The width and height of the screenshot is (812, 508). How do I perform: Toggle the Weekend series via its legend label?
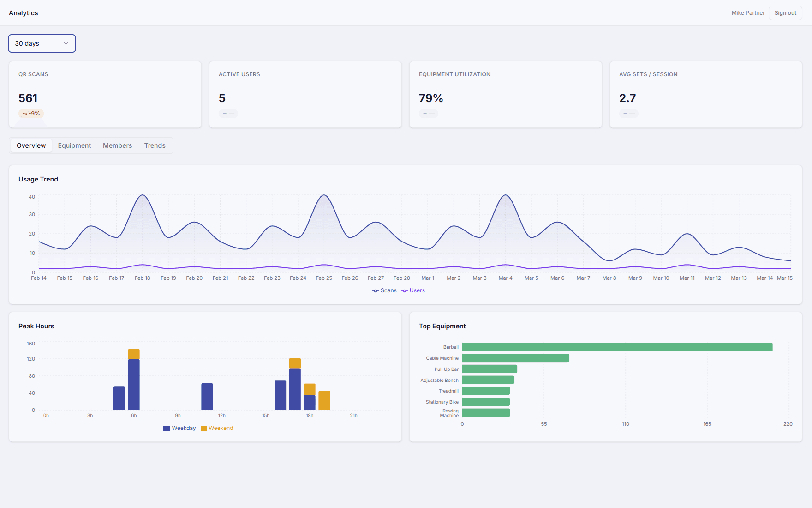point(221,428)
